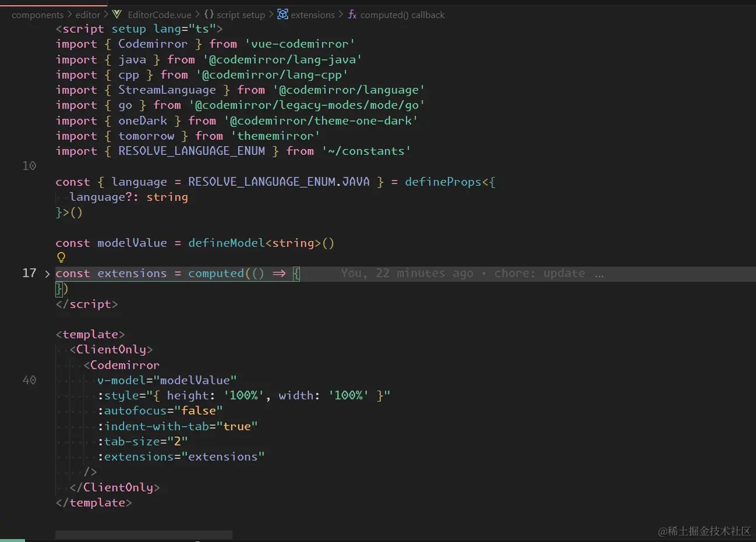Image resolution: width=756 pixels, height=542 pixels.
Task: Click the variable symbol icon beside extensions
Action: coord(282,14)
